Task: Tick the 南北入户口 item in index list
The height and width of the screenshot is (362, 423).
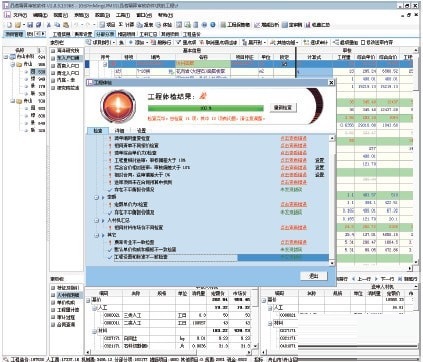Action: pyautogui.click(x=53, y=73)
